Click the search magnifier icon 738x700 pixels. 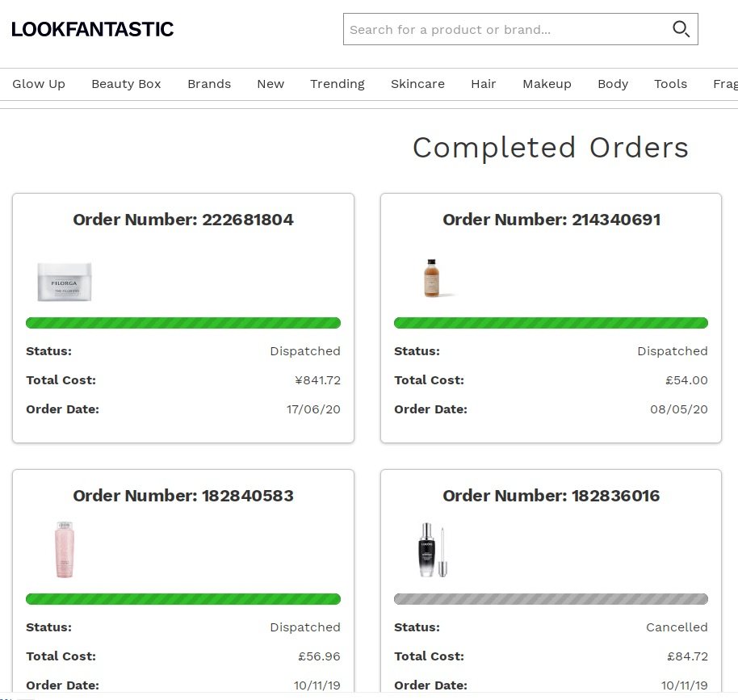(x=681, y=30)
